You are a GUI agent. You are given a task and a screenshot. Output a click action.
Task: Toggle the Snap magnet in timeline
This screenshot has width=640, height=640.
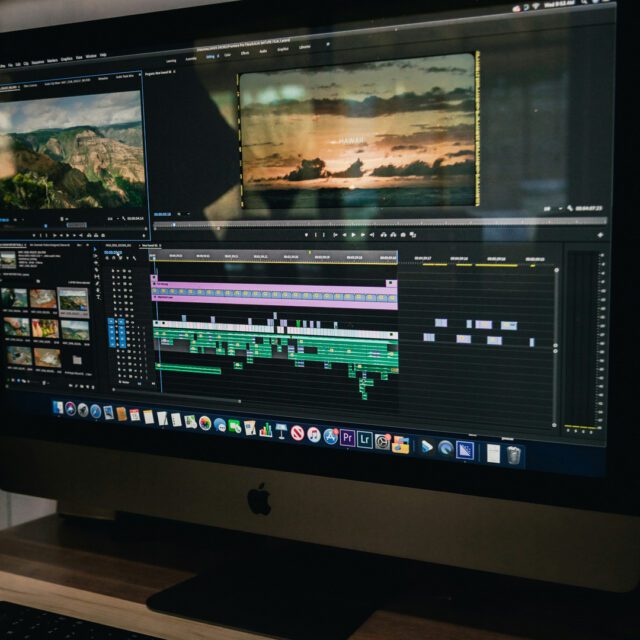pyautogui.click(x=114, y=258)
